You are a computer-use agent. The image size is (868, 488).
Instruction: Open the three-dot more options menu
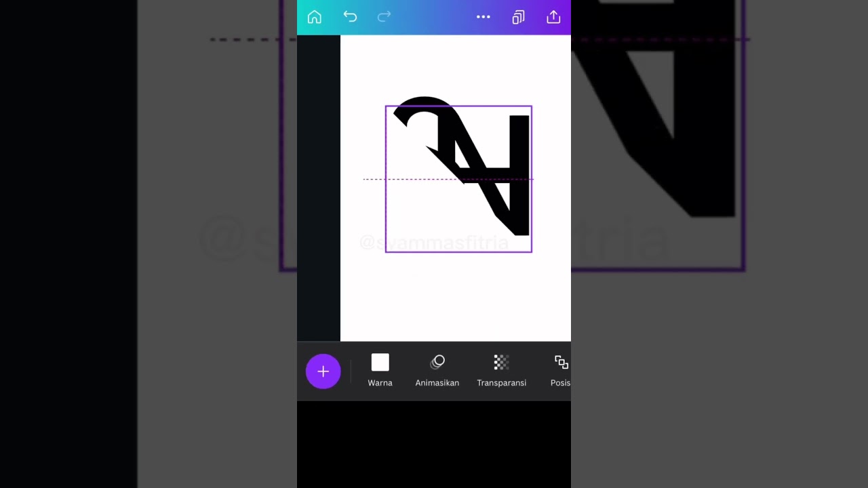tap(483, 17)
